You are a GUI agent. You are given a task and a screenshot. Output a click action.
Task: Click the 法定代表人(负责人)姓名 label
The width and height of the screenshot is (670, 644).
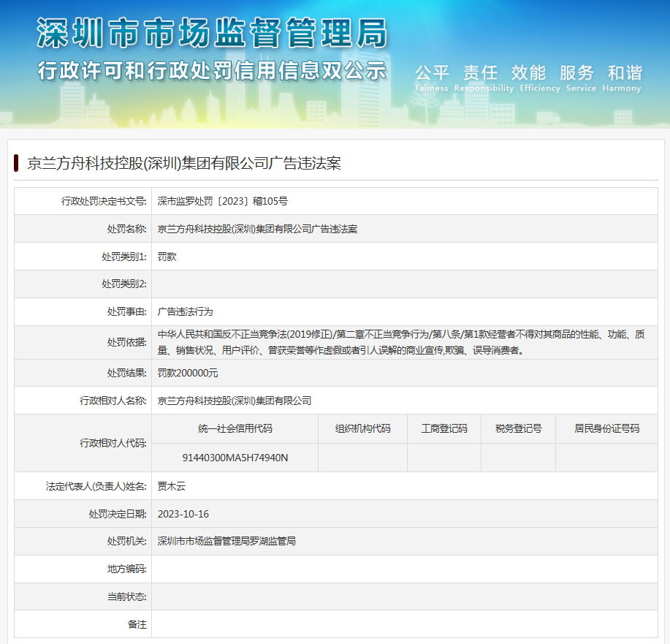[96, 486]
